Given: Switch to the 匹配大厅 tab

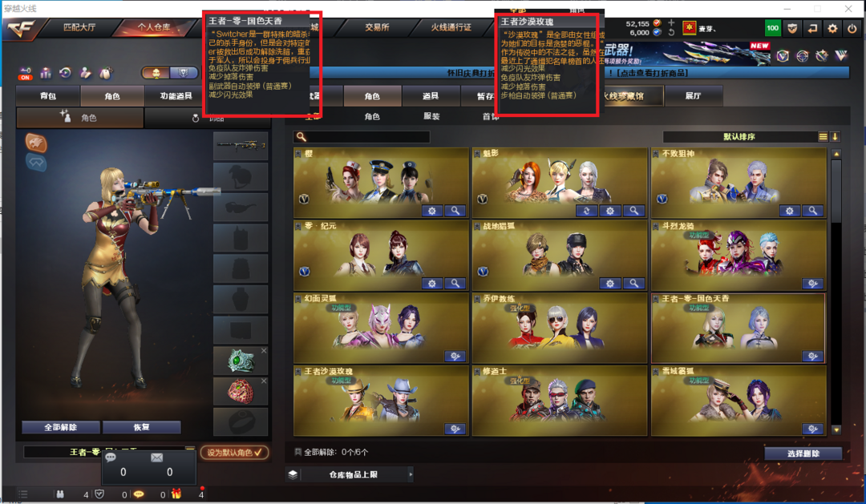Looking at the screenshot, I should coord(79,27).
